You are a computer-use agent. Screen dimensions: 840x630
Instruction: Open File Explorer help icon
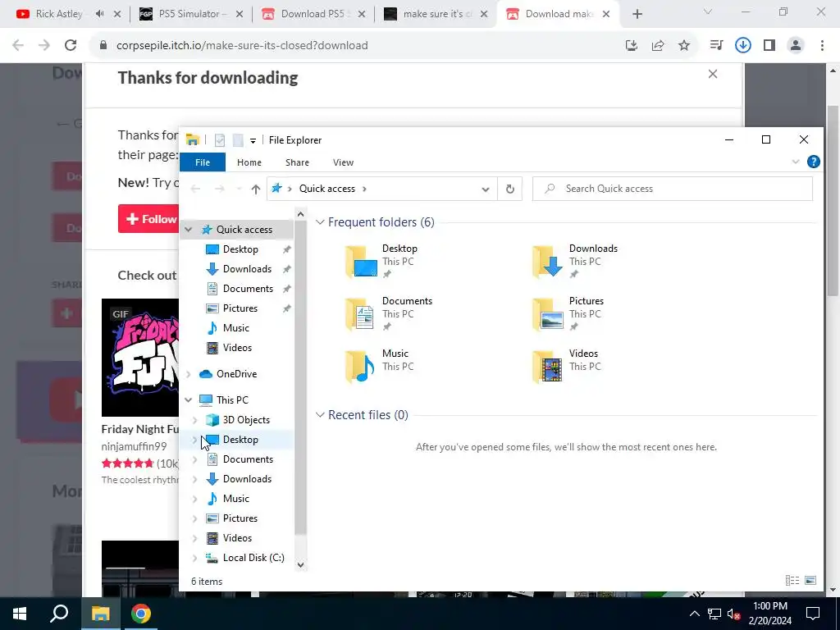pyautogui.click(x=813, y=162)
